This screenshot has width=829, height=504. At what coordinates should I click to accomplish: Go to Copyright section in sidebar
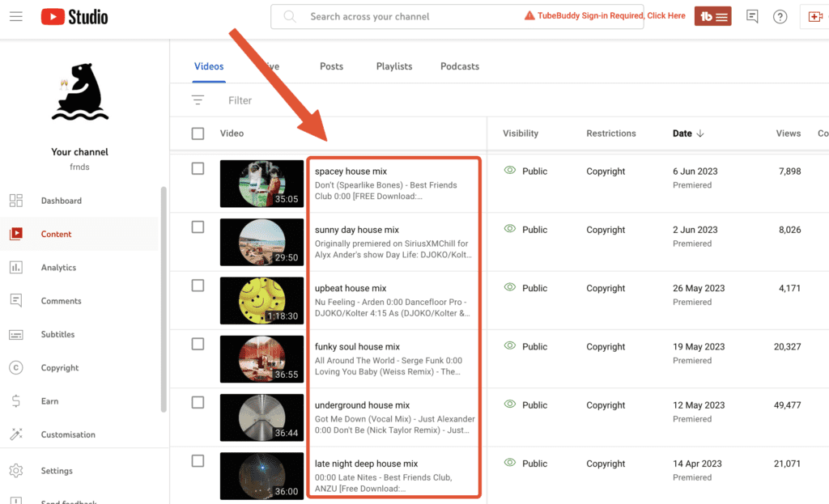coord(60,368)
